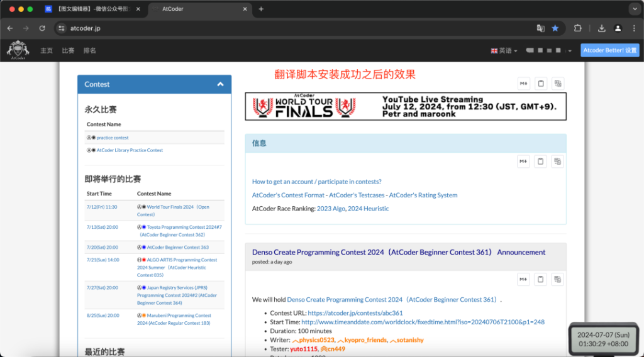Switch to the 图文编辑器 browser tab
The image size is (644, 357).
(93, 9)
